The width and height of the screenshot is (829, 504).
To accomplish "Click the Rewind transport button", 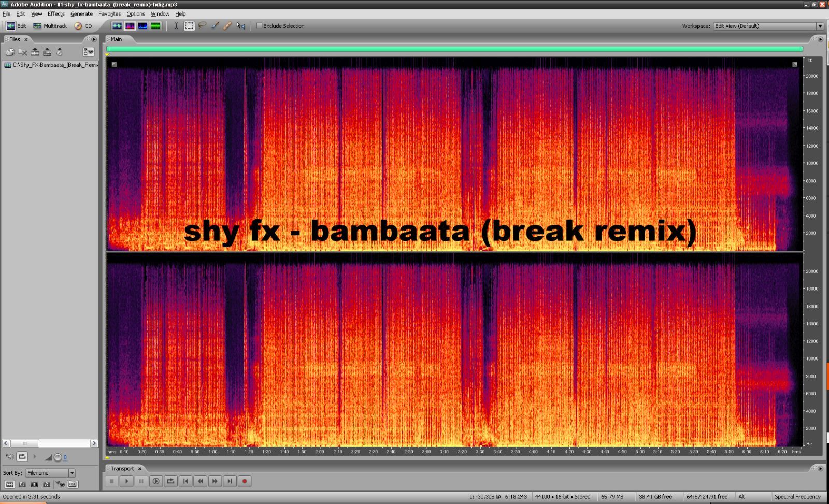I will (200, 481).
